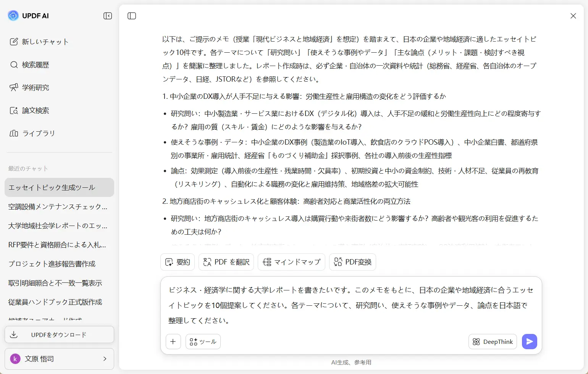
Task: Toggle the panel icon above the chat
Action: [x=132, y=16]
